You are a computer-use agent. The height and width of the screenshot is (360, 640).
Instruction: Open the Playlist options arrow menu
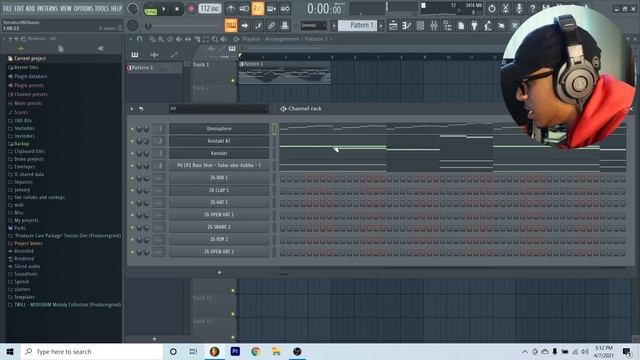tap(131, 39)
